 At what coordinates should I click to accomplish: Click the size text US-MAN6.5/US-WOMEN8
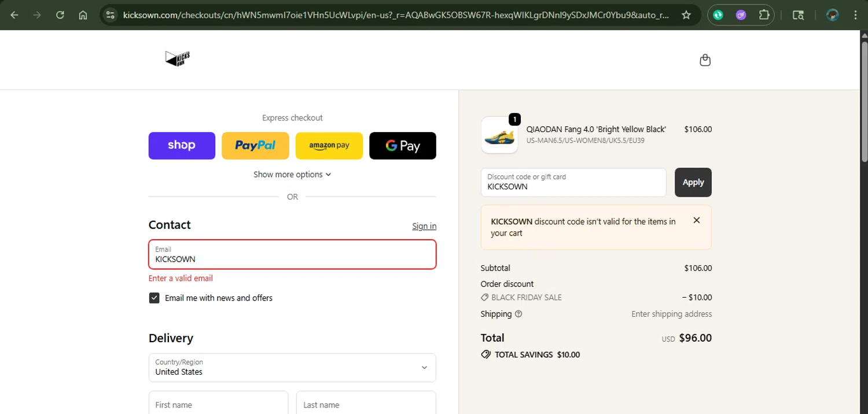point(586,141)
